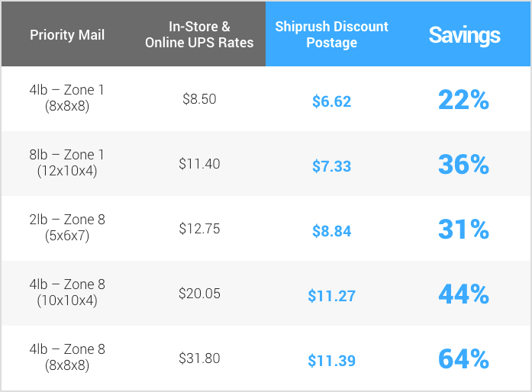Viewport: 532px width, 392px height.
Task: Click the Priority Mail column header
Action: click(x=67, y=35)
